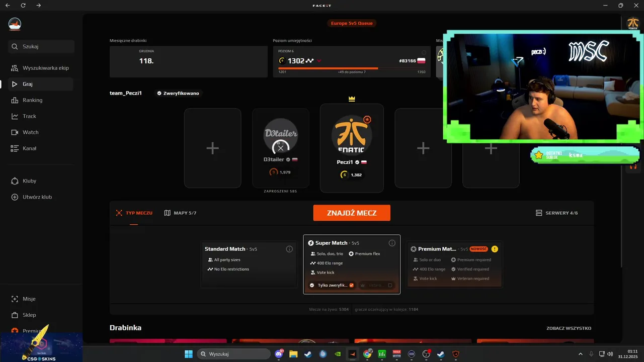Open the Track section
Viewport: 644px width, 362px height.
coord(41,116)
